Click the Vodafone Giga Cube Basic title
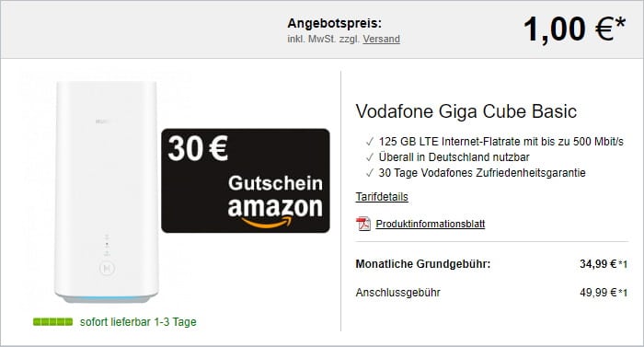Viewport: 644px width, 347px height. point(466,111)
